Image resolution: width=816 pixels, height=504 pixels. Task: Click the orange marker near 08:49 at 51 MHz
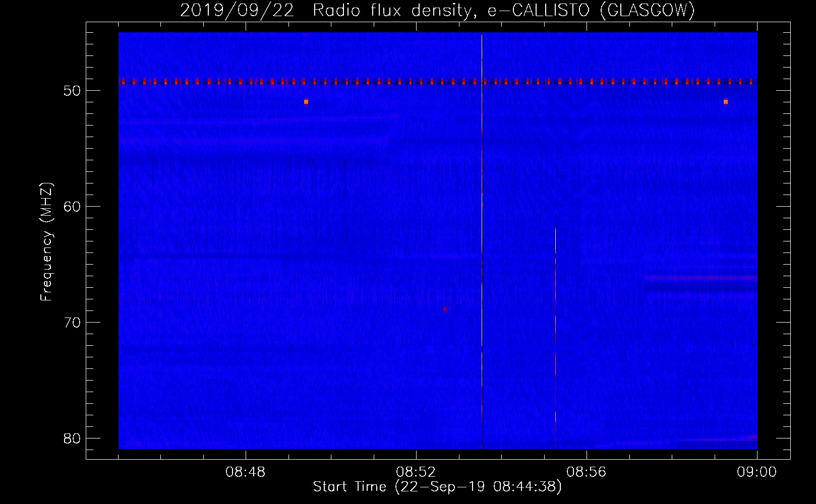(x=306, y=102)
